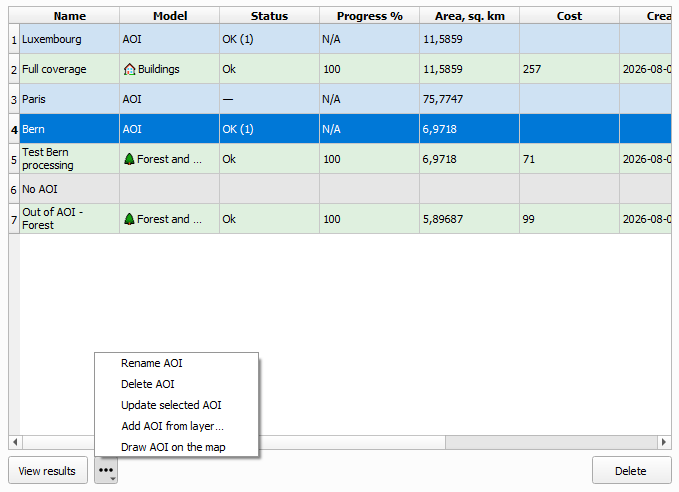The width and height of the screenshot is (679, 492).
Task: Click the Buildings model house icon
Action: point(129,69)
